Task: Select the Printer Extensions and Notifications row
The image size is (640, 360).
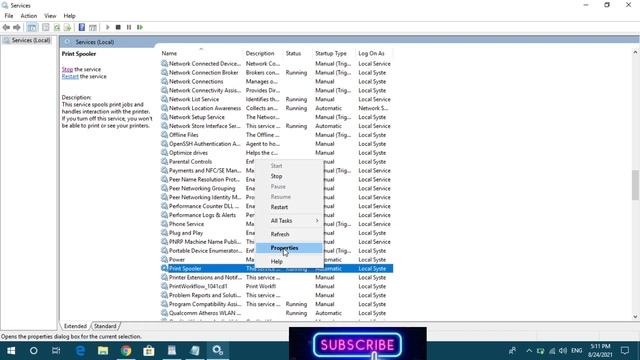Action: 276,278
